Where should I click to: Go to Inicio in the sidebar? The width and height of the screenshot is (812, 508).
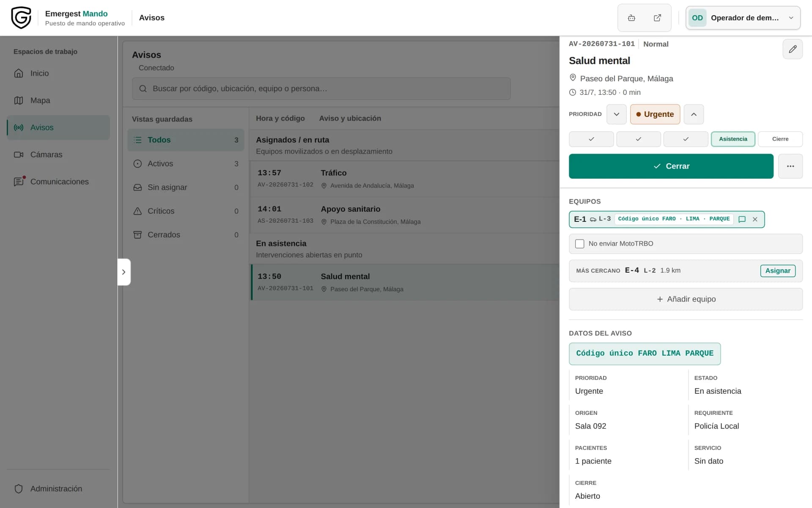coord(58,73)
